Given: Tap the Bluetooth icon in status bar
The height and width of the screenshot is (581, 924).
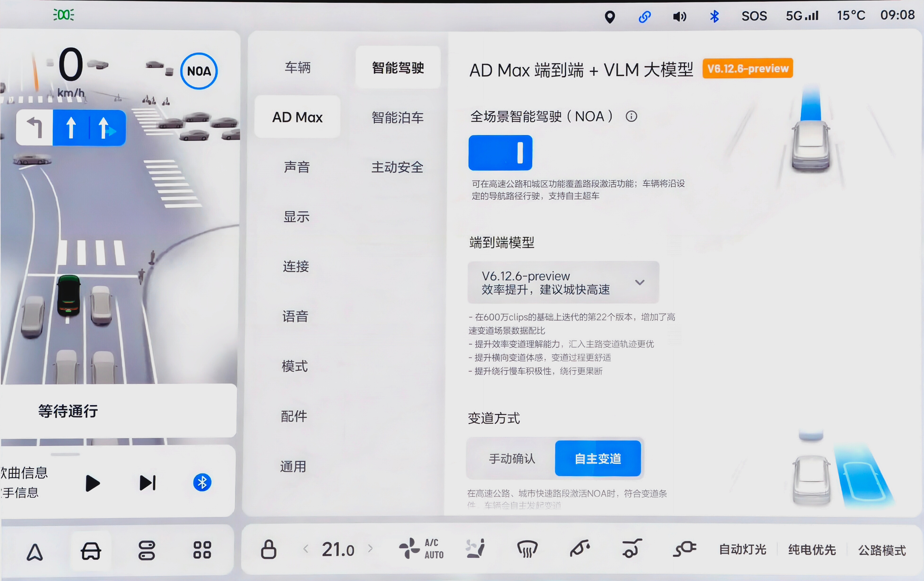Looking at the screenshot, I should pos(714,16).
